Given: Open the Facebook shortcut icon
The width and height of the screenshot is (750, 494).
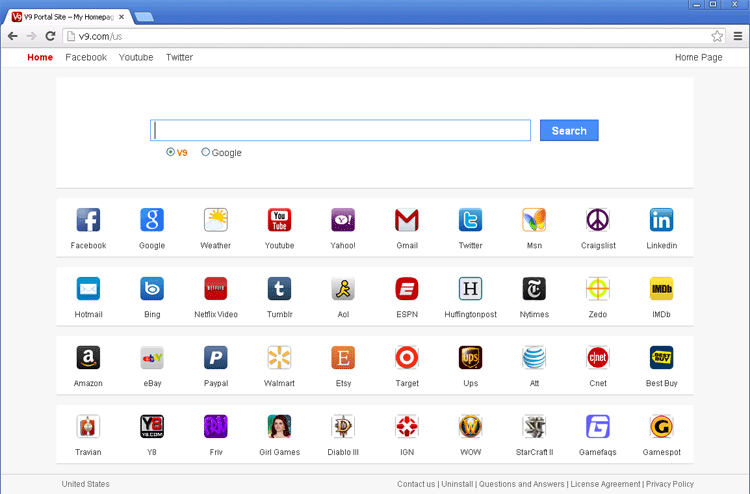Looking at the screenshot, I should (x=88, y=220).
